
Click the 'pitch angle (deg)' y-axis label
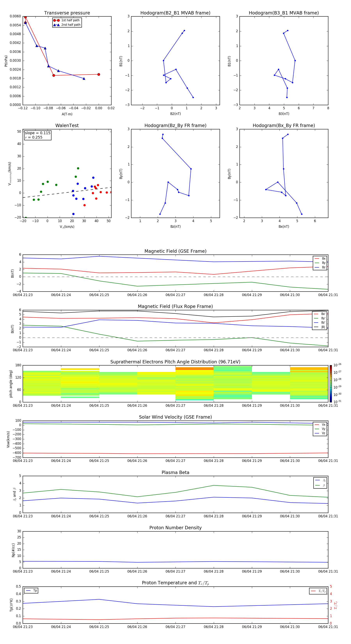[x=11, y=384]
